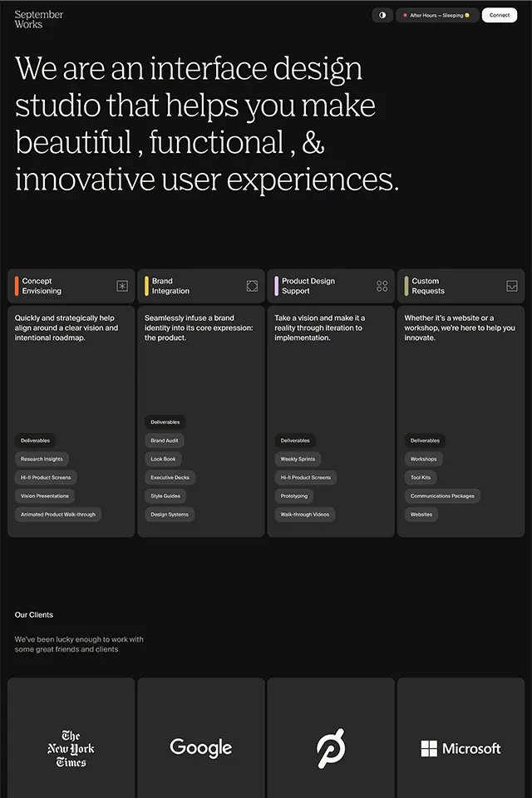Click the Walk-through Videos tag
The width and height of the screenshot is (532, 798).
[x=305, y=515]
